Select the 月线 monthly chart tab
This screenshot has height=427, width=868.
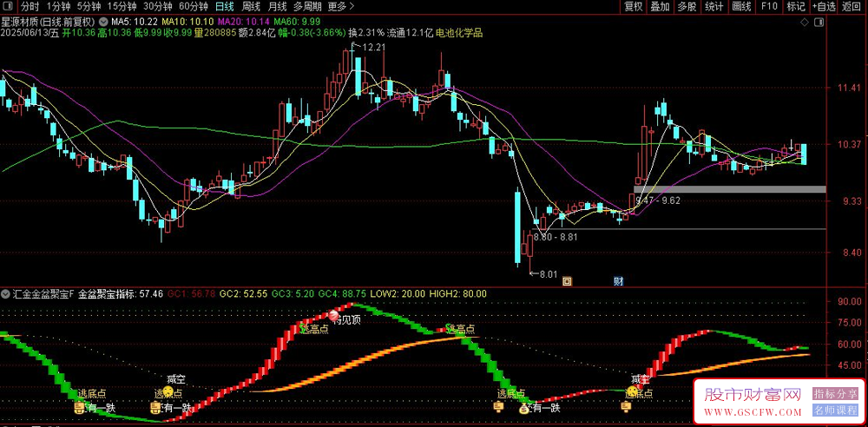pyautogui.click(x=277, y=7)
